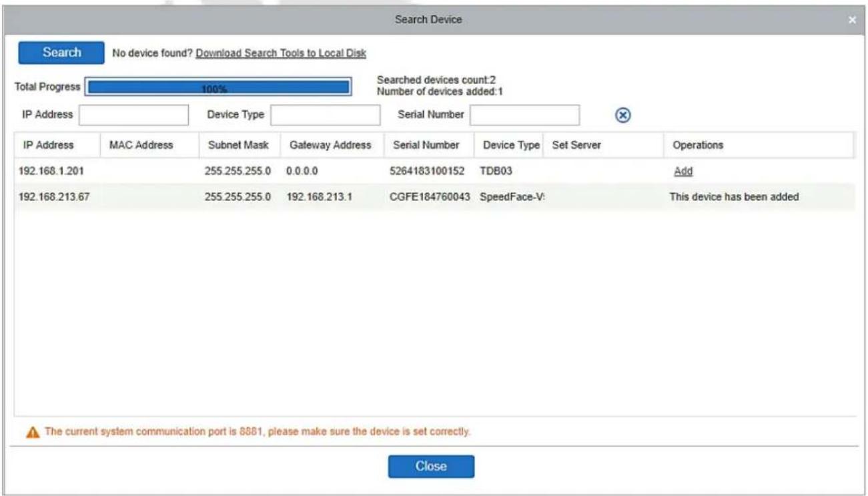
Task: Clear filters with the circled X icon
Action: coord(622,115)
